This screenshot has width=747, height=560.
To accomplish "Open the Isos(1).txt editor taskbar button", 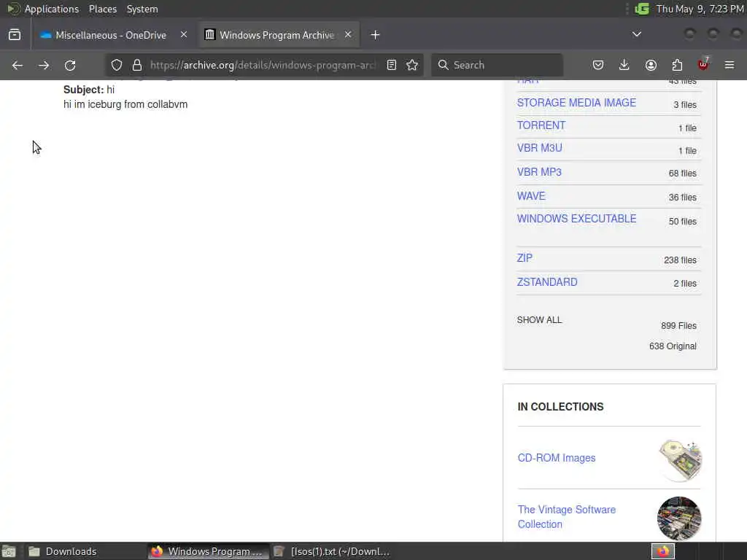I will point(332,551).
